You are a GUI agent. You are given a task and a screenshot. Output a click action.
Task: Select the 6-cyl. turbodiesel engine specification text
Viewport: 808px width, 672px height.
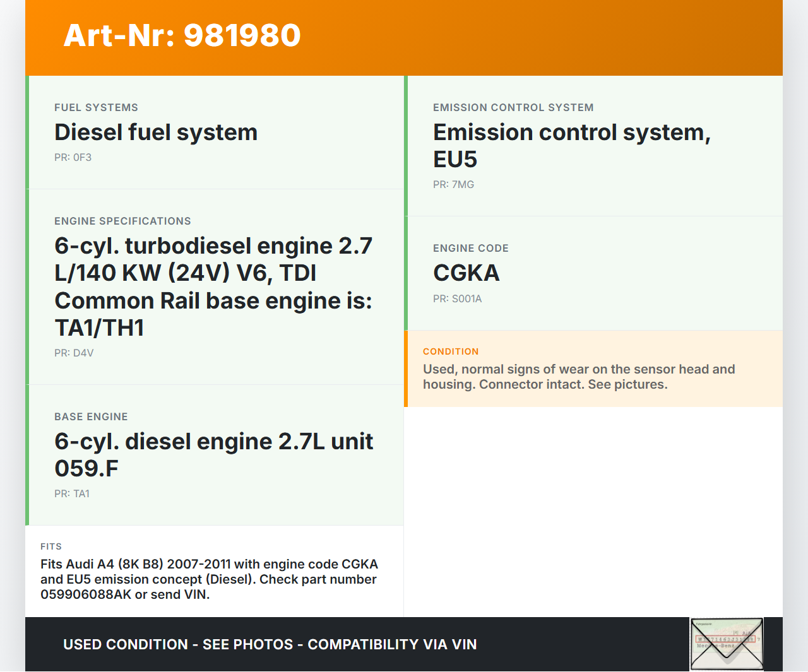pyautogui.click(x=213, y=286)
